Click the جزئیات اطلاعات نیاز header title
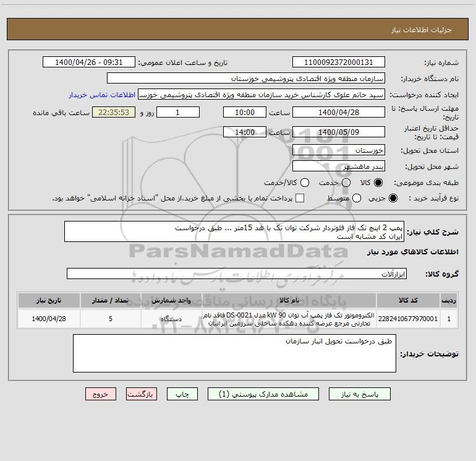This screenshot has width=476, height=461. [422, 30]
